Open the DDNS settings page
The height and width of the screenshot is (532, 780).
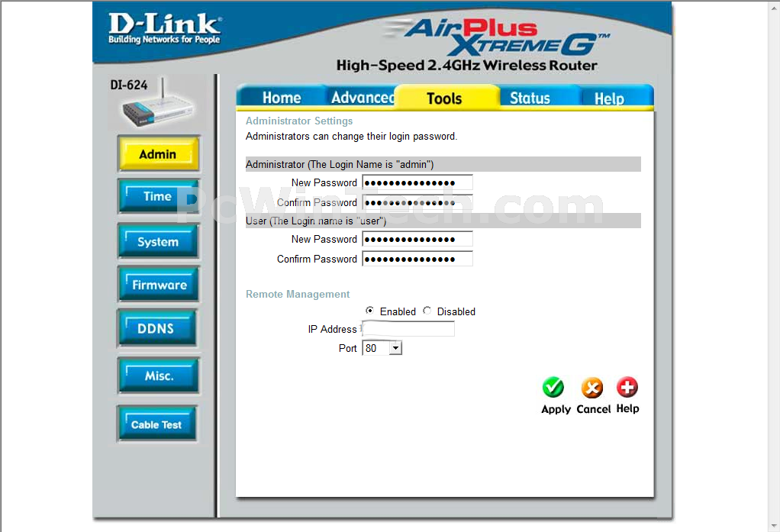[x=157, y=328]
